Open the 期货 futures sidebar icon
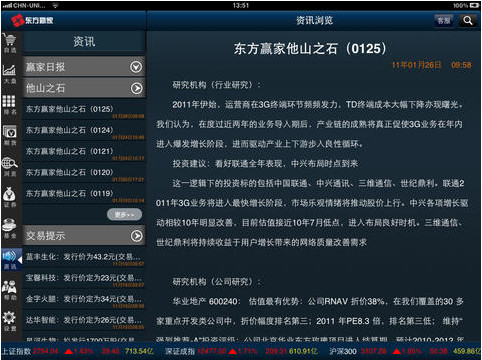Screen dimensions: 482x360 10,135
